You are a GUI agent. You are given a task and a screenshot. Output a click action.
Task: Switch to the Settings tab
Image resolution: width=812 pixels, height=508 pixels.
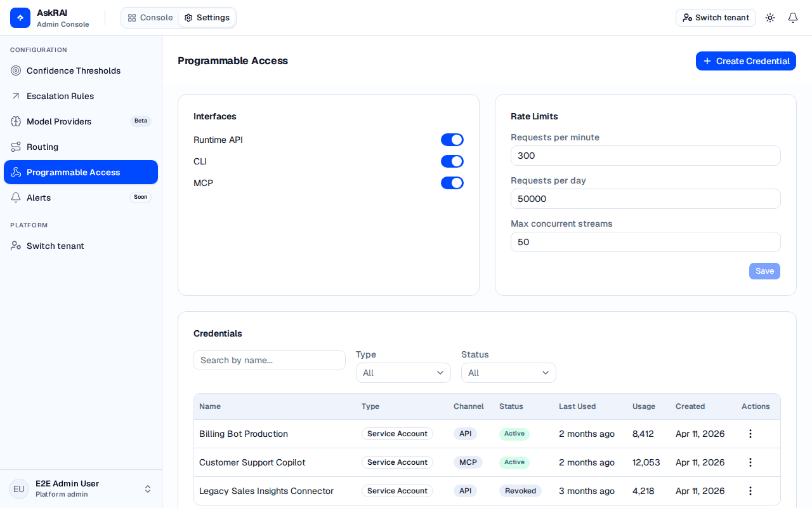coord(207,18)
